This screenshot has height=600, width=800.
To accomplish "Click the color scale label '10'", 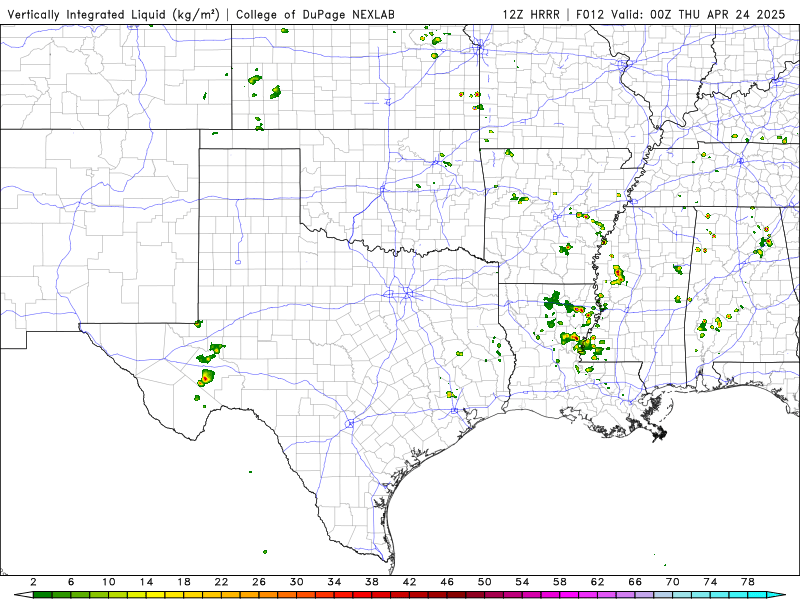I will click(x=109, y=582).
